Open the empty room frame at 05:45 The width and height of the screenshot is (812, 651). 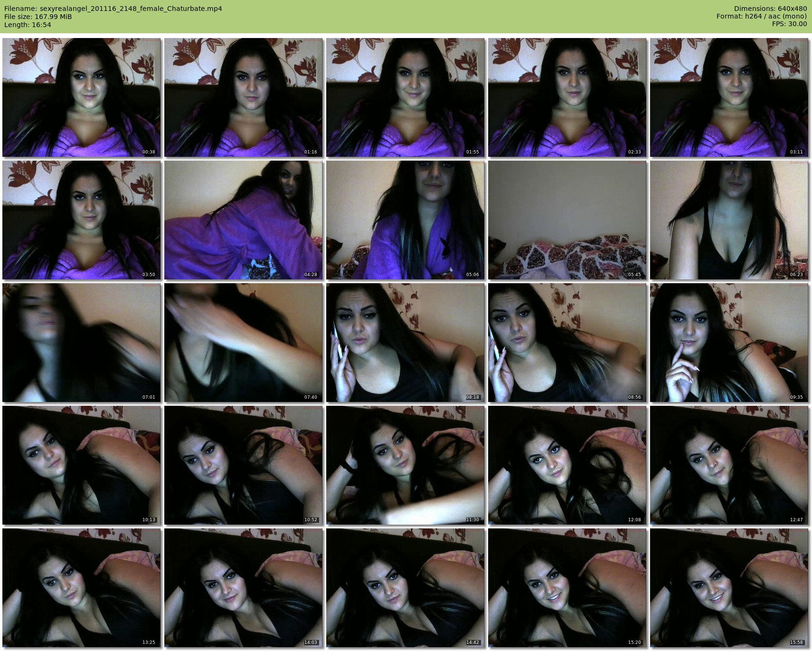[567, 220]
